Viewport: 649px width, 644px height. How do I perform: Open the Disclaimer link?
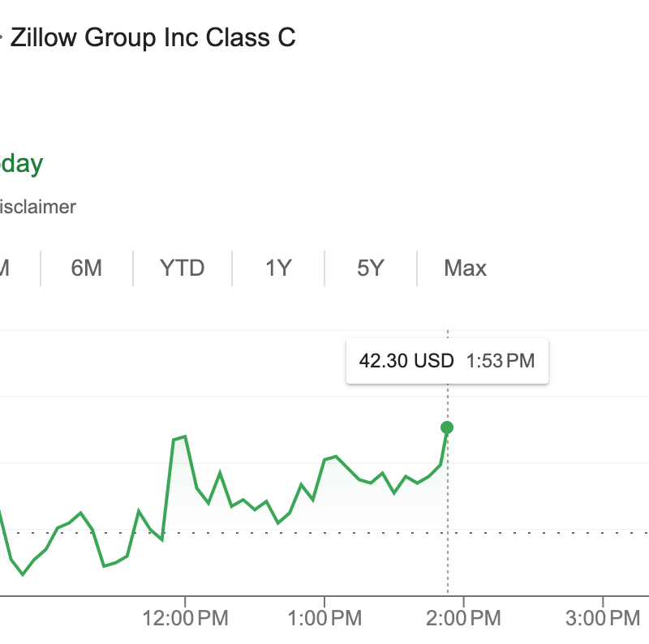[37, 207]
